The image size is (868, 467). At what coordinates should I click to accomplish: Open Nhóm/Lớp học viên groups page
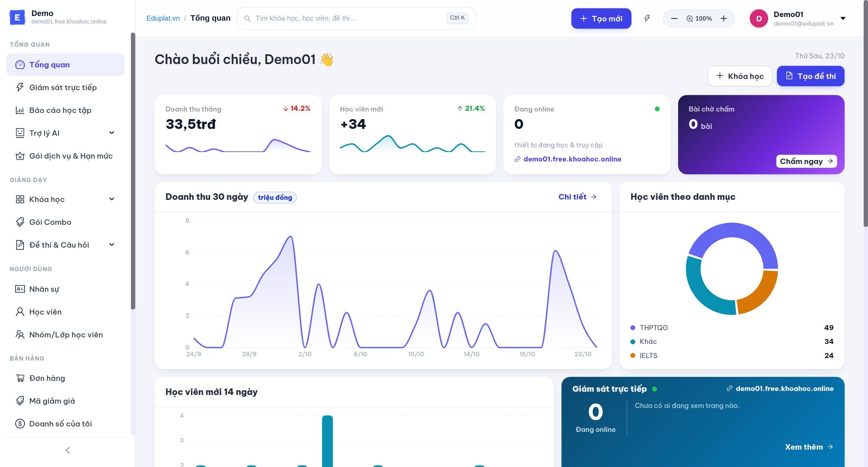tap(65, 335)
